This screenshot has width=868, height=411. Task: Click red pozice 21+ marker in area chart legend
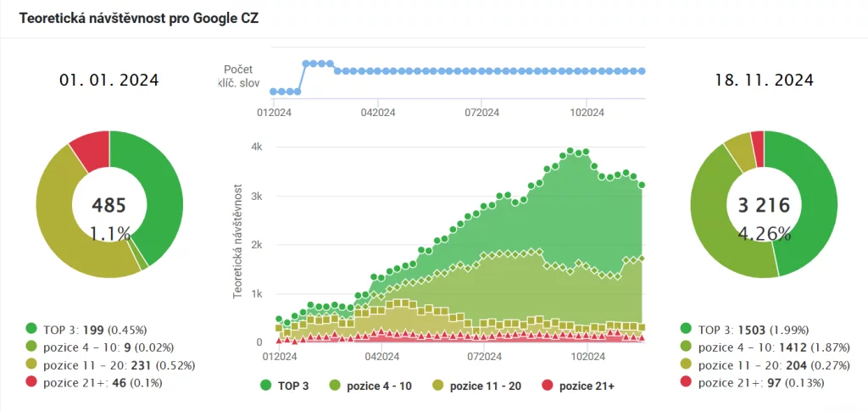tap(547, 386)
